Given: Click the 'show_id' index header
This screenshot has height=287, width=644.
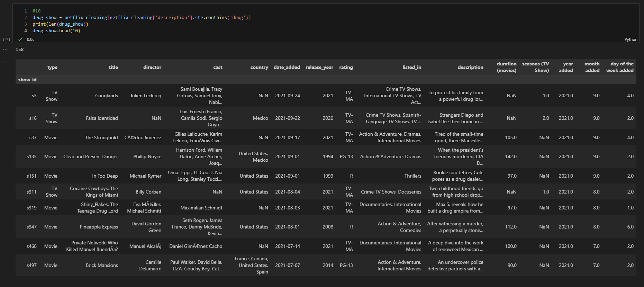Looking at the screenshot, I should point(27,80).
